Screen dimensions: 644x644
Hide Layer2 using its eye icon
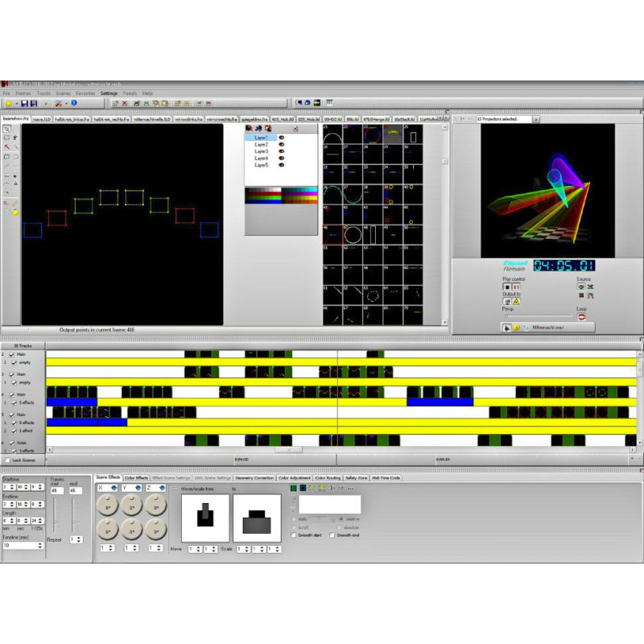(281, 145)
